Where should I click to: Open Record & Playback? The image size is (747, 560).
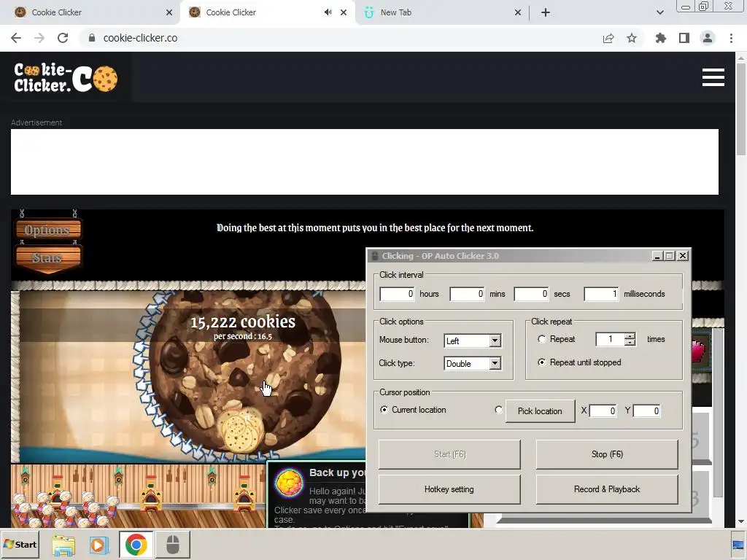click(607, 489)
